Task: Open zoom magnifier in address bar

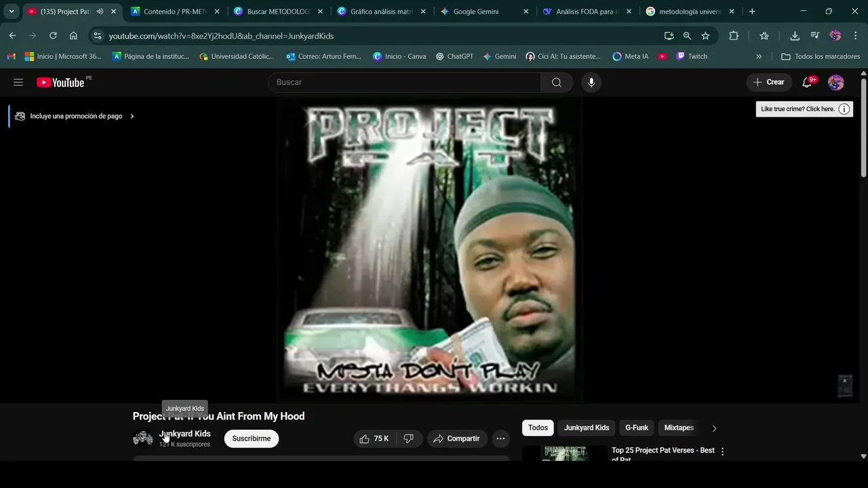Action: (x=687, y=36)
